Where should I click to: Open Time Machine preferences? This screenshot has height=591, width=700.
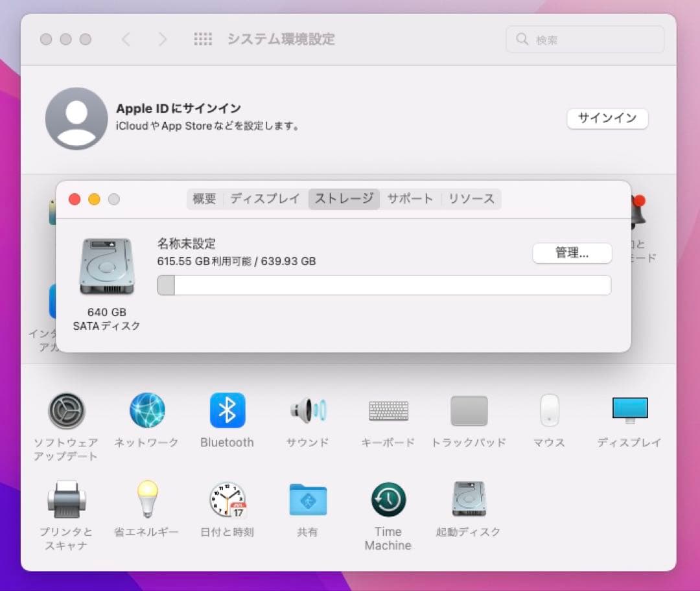pyautogui.click(x=388, y=500)
